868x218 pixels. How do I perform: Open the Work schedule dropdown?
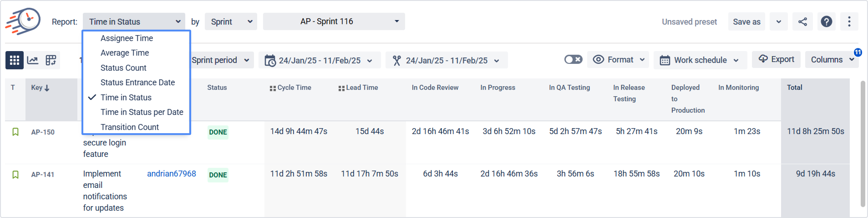pyautogui.click(x=700, y=60)
